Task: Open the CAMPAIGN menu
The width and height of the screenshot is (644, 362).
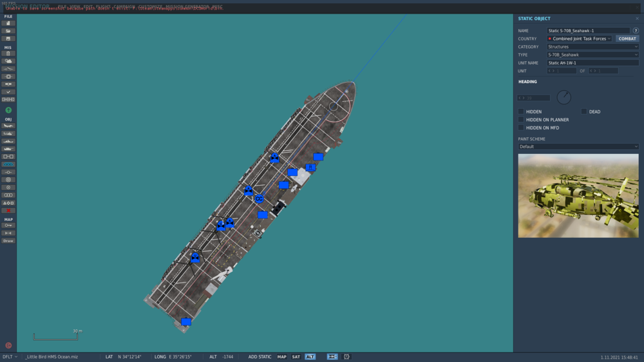Action: (124, 6)
